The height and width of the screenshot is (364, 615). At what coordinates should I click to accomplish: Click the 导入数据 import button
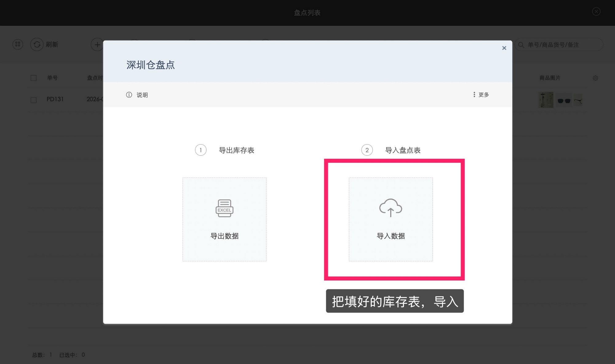(x=391, y=236)
